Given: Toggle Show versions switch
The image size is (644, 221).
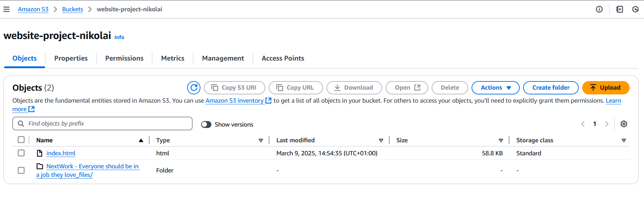Looking at the screenshot, I should (206, 125).
